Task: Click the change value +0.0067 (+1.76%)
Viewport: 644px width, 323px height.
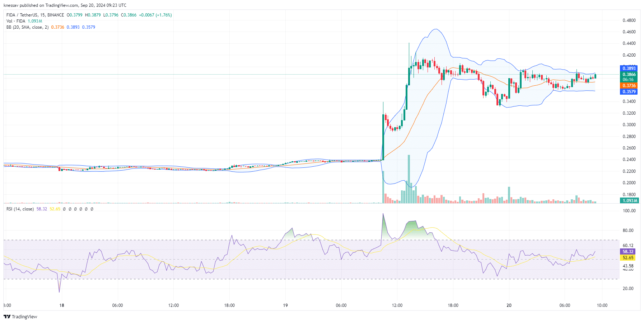Action: pyautogui.click(x=155, y=15)
